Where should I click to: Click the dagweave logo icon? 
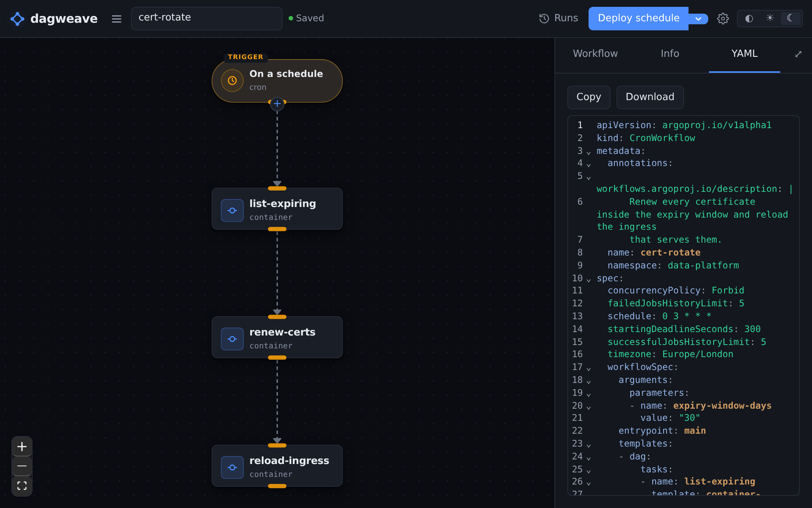pos(17,19)
